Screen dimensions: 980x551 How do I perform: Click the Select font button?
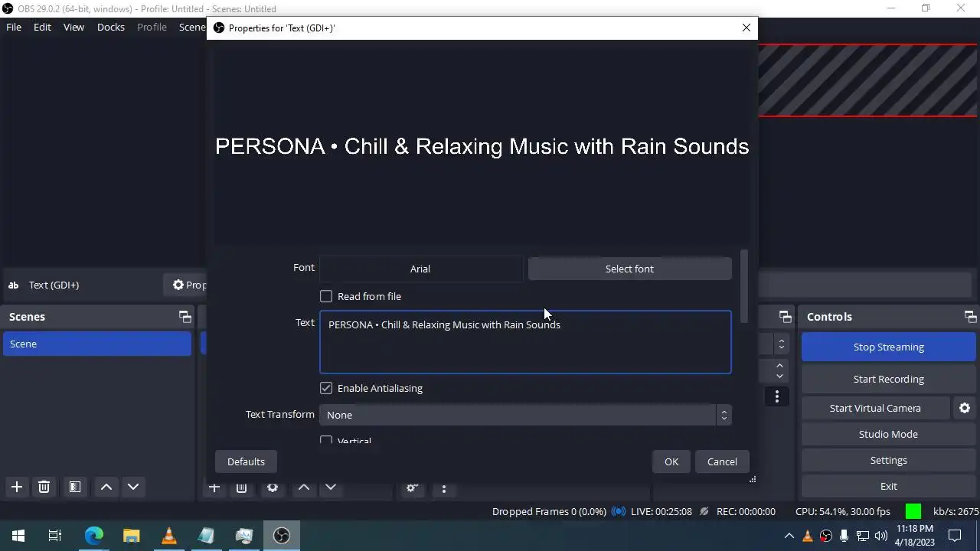[629, 269]
